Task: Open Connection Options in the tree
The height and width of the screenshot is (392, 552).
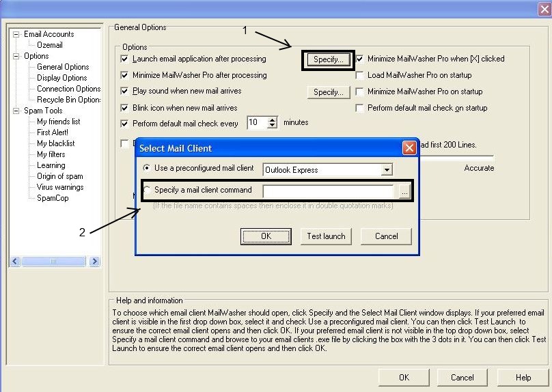Action: [68, 89]
